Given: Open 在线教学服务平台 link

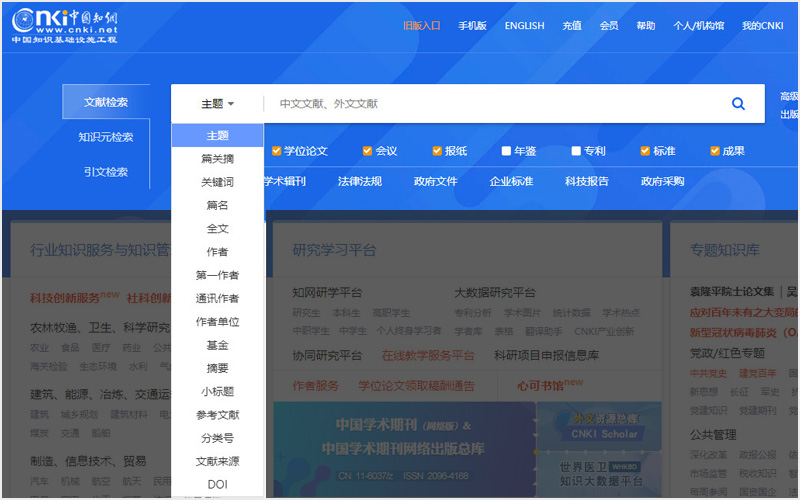Looking at the screenshot, I should click(x=428, y=356).
